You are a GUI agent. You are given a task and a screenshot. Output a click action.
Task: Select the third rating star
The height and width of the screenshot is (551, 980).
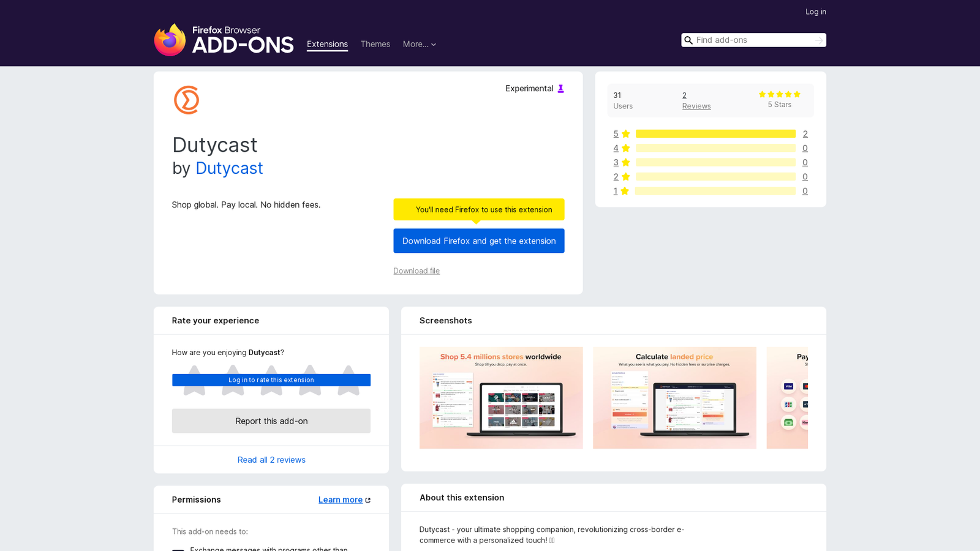(271, 380)
